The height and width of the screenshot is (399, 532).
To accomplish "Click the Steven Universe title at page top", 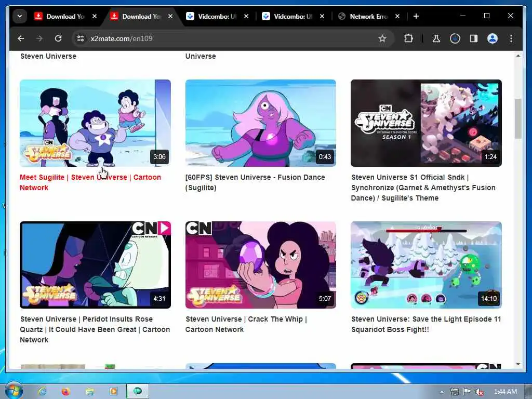I will point(48,56).
